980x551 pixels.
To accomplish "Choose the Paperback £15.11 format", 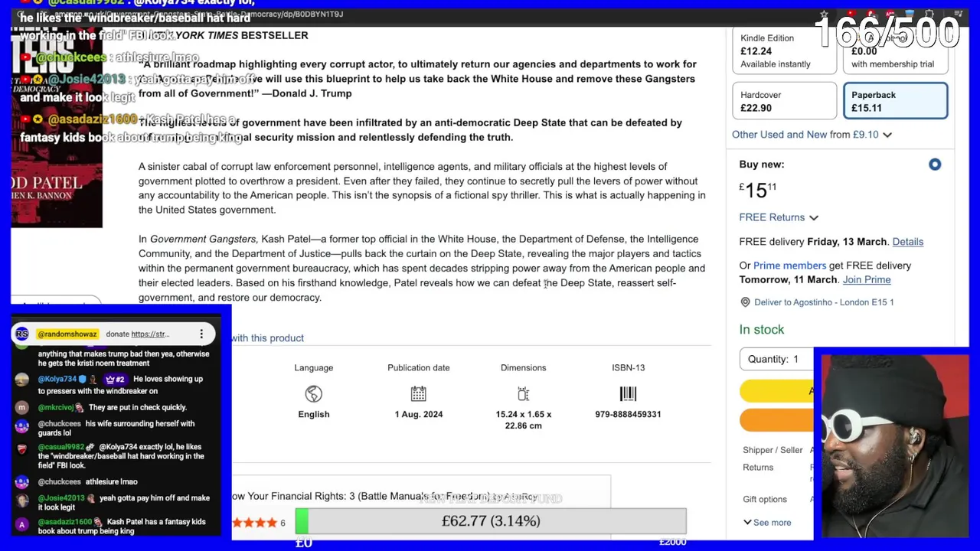I will click(895, 101).
